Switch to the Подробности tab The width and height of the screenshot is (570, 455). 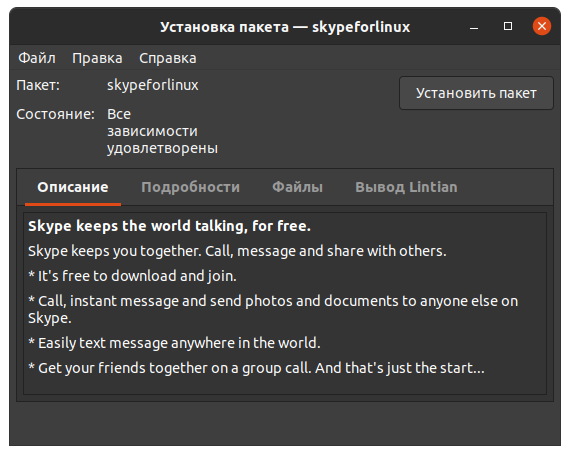[190, 187]
